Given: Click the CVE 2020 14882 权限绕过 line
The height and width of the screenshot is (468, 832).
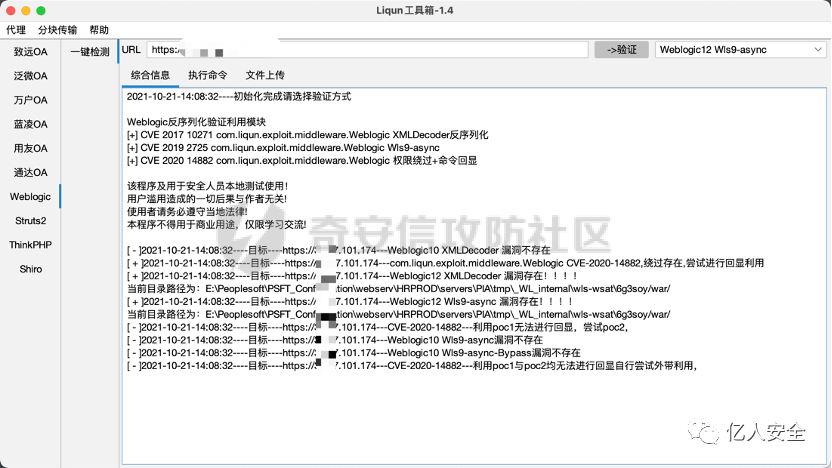Looking at the screenshot, I should pos(301,160).
